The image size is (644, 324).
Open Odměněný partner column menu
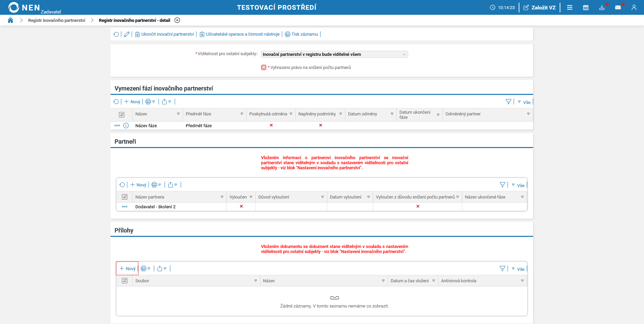pos(528,114)
